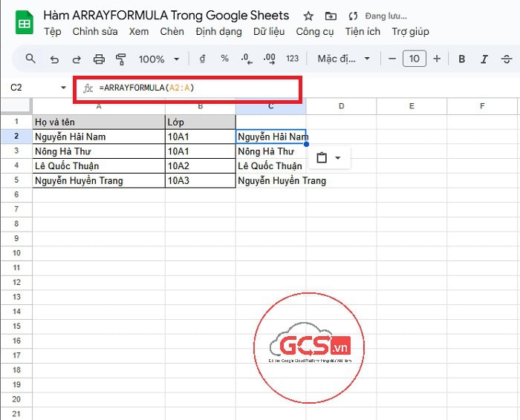Viewport: 520px width, 420px height.
Task: Apply currency format with ₫ icon
Action: click(202, 59)
